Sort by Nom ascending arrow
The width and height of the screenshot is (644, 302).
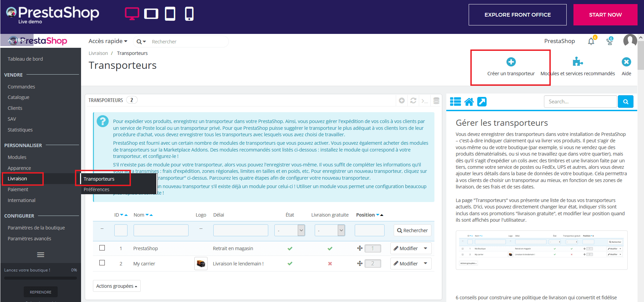point(151,215)
